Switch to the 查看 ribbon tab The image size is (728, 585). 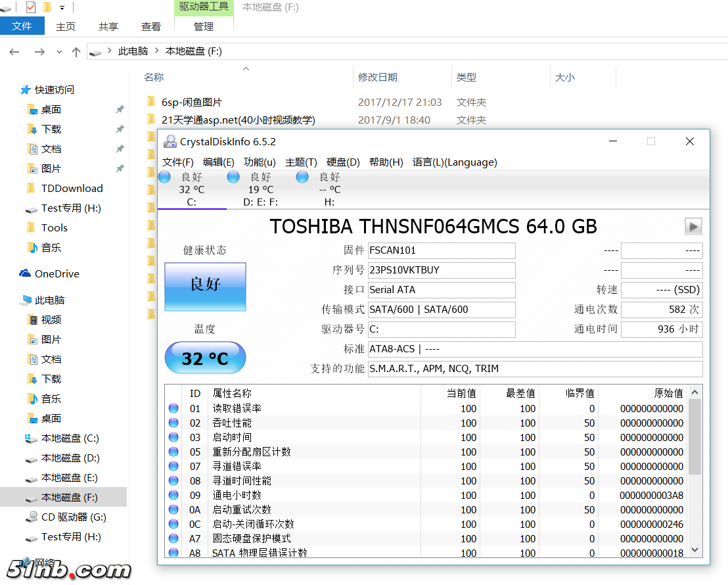tap(151, 26)
